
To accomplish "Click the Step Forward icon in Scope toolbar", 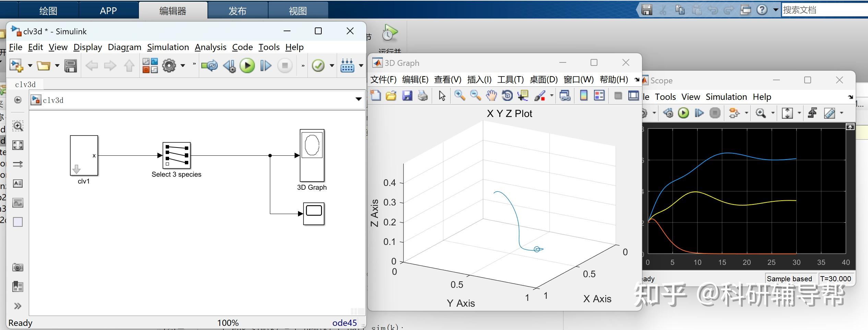I will pyautogui.click(x=699, y=113).
